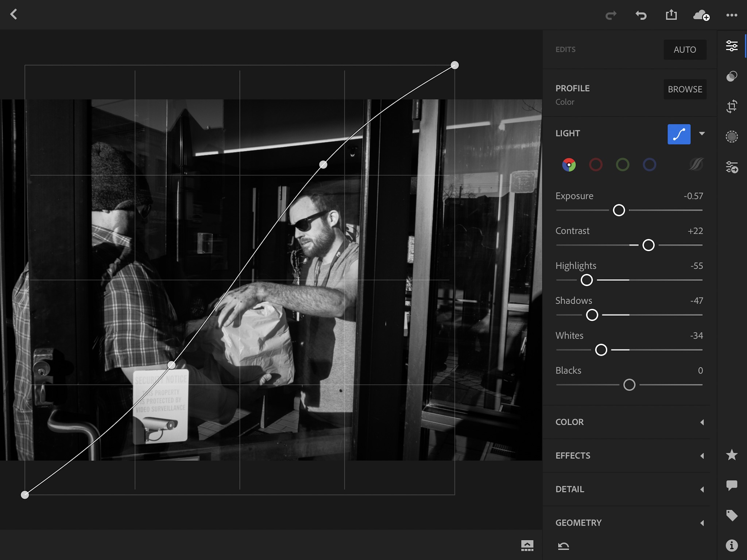Click the star rating icon
This screenshot has width=747, height=560.
(x=732, y=455)
